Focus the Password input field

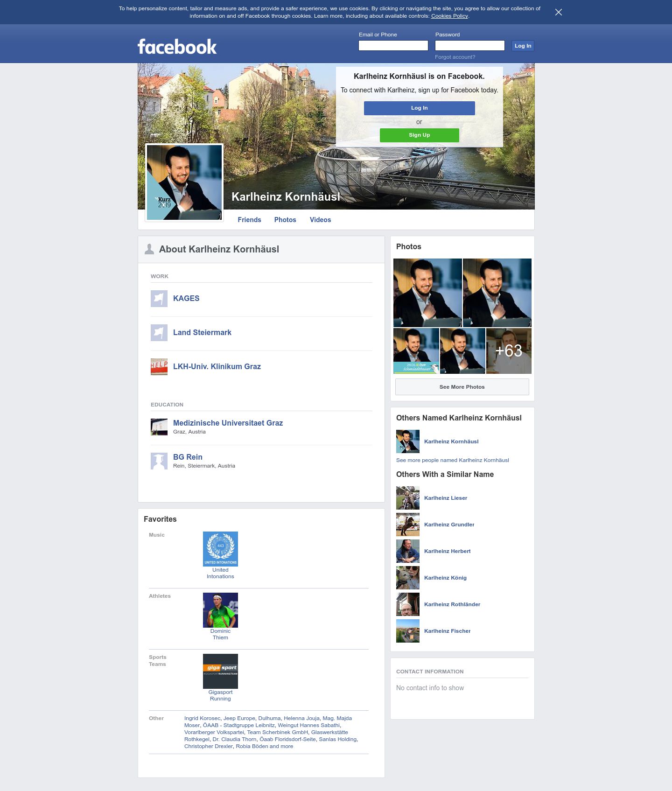470,45
